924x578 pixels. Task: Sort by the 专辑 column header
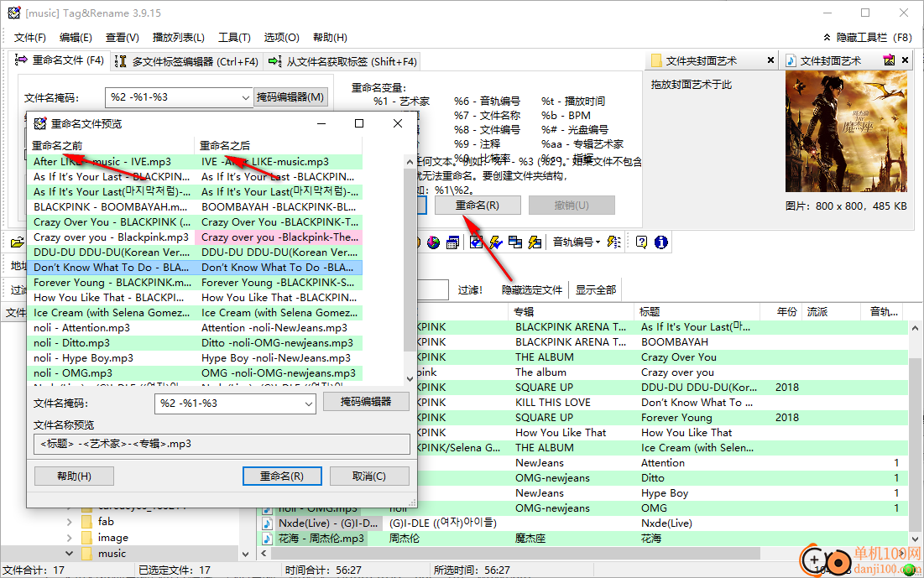pos(572,312)
